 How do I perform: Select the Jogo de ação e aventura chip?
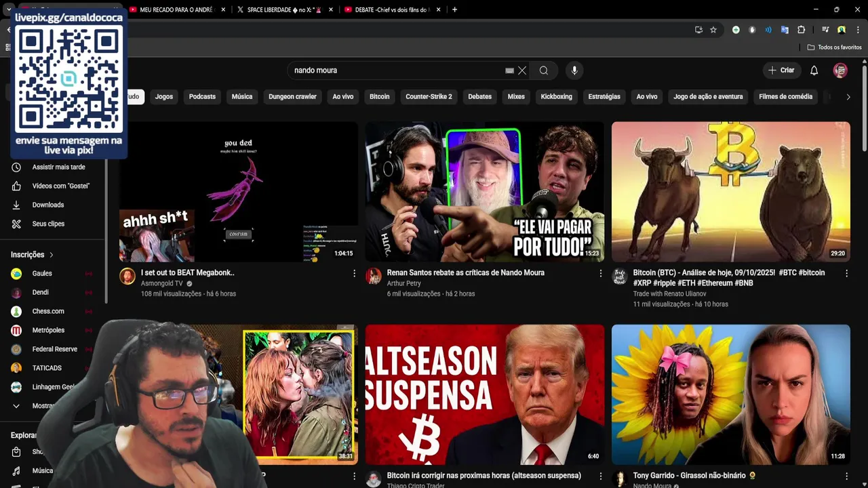708,97
